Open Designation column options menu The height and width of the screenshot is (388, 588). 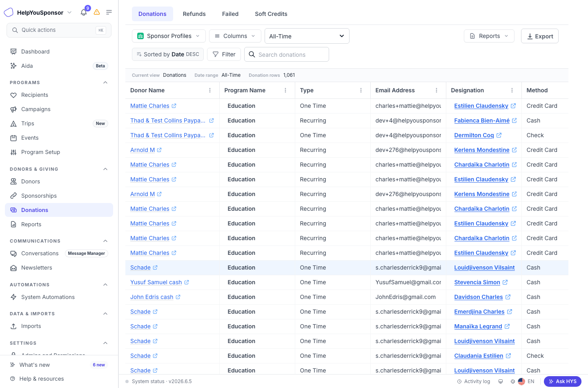click(512, 90)
